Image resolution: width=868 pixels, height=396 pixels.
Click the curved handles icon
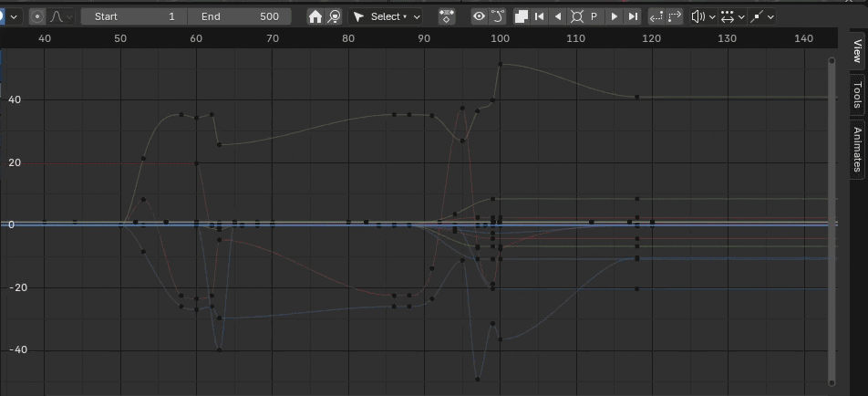pyautogui.click(x=497, y=16)
